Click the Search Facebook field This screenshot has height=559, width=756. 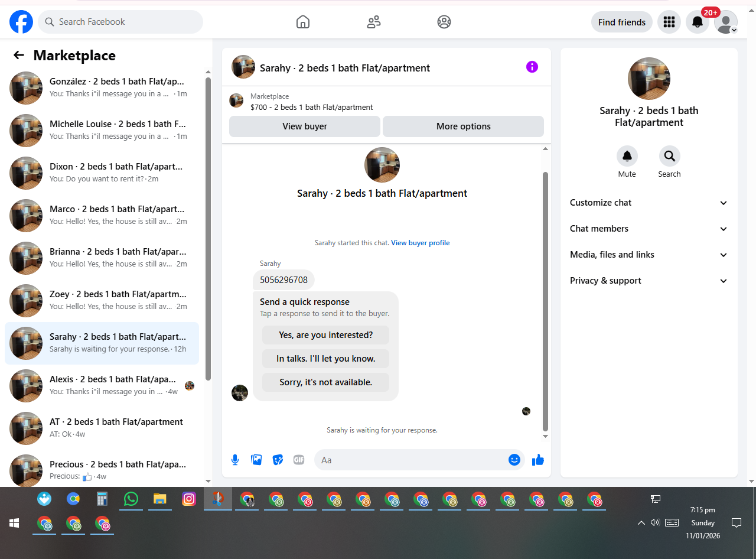click(x=120, y=22)
